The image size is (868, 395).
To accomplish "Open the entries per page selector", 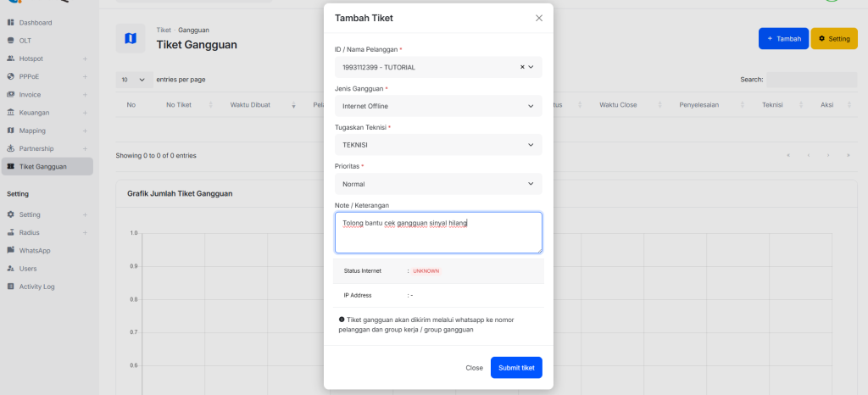I will pyautogui.click(x=135, y=80).
